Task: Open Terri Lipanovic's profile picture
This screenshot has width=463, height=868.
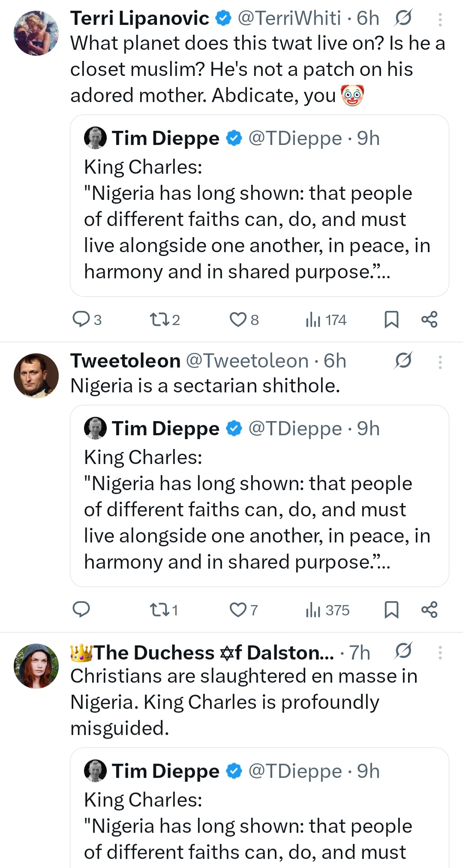Action: pos(36,33)
